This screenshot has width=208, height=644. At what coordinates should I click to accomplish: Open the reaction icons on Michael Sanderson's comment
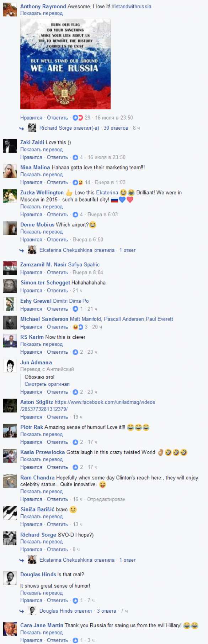tap(78, 327)
